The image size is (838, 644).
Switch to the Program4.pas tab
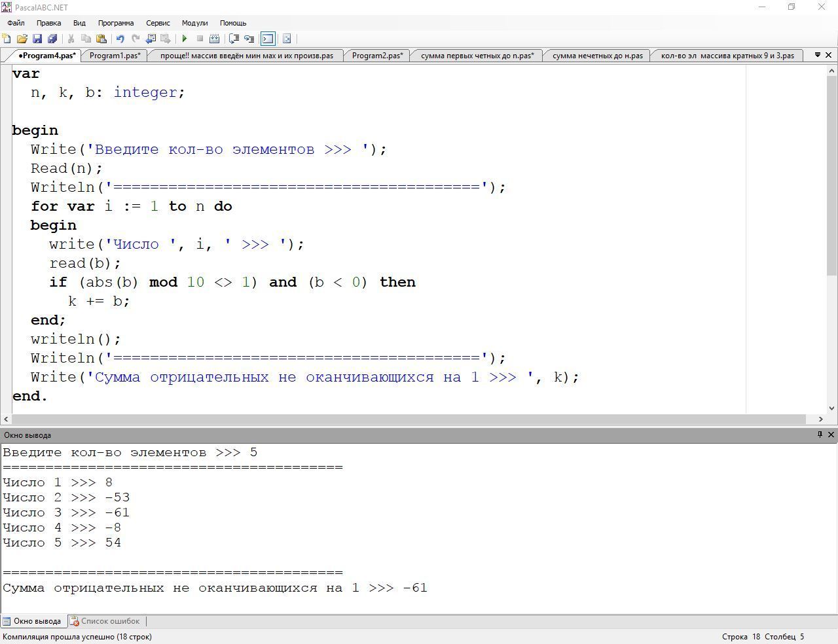(47, 56)
